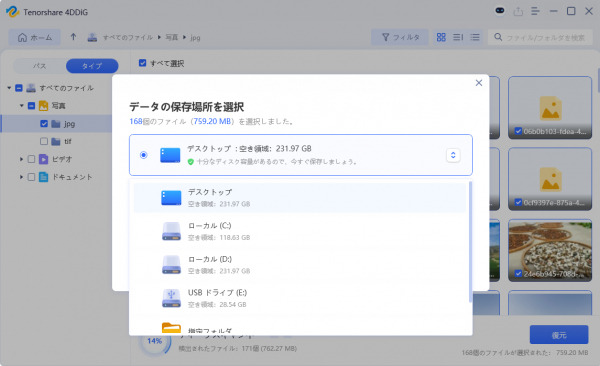Click the 復元 recover button

pos(559,335)
